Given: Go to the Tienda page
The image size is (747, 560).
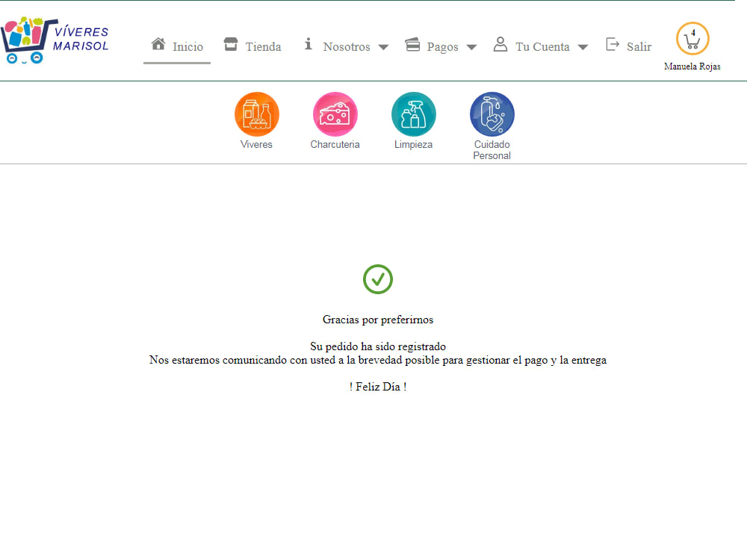Looking at the screenshot, I should click(264, 46).
